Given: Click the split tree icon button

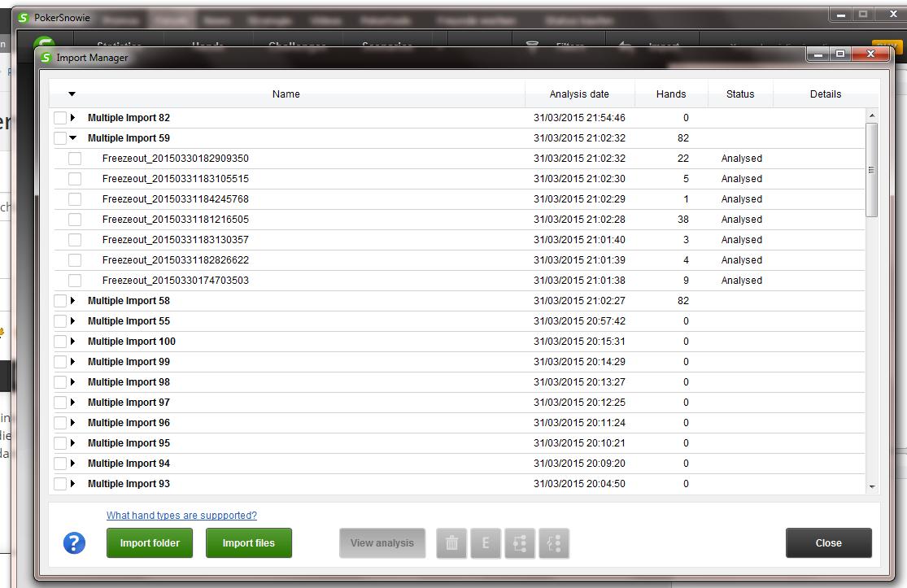Looking at the screenshot, I should coord(554,543).
